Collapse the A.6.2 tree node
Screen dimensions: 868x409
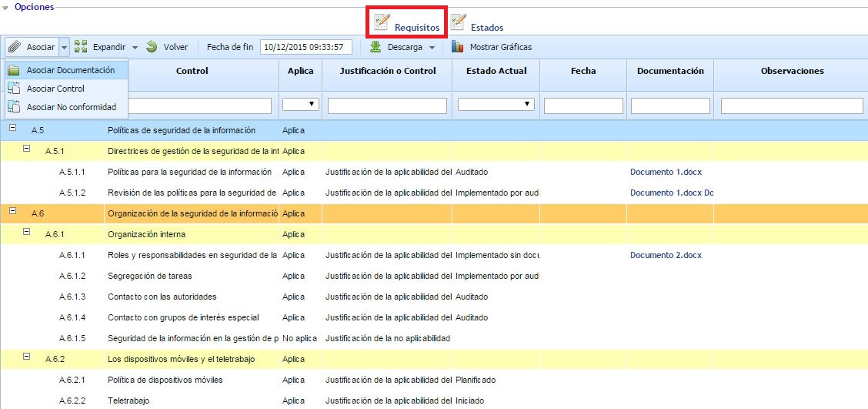click(x=27, y=357)
